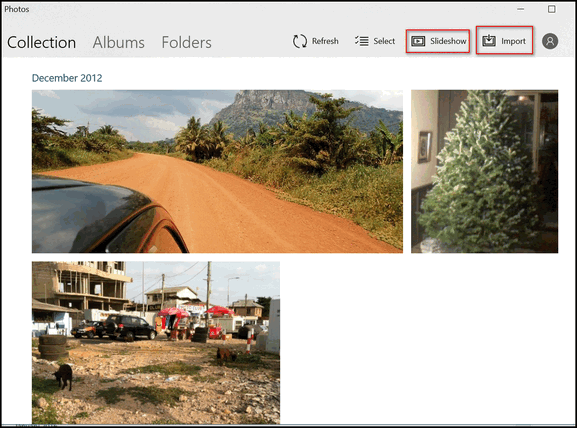Minimize the Photos window
577x428 pixels.
tap(520, 9)
